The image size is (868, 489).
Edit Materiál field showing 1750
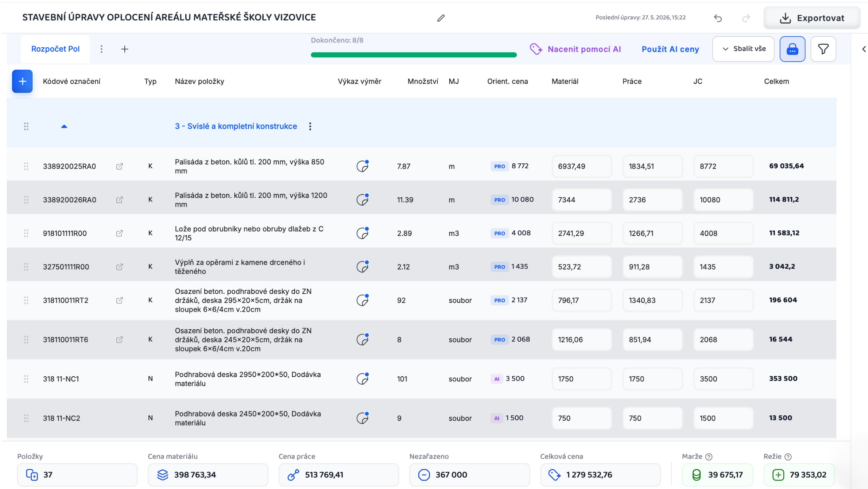click(582, 379)
